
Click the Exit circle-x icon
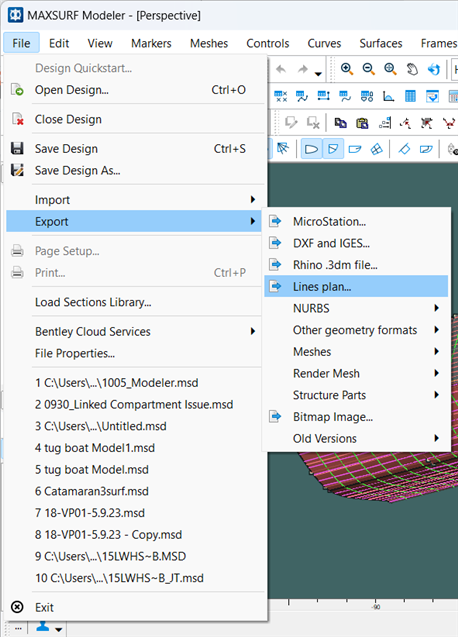pos(17,607)
